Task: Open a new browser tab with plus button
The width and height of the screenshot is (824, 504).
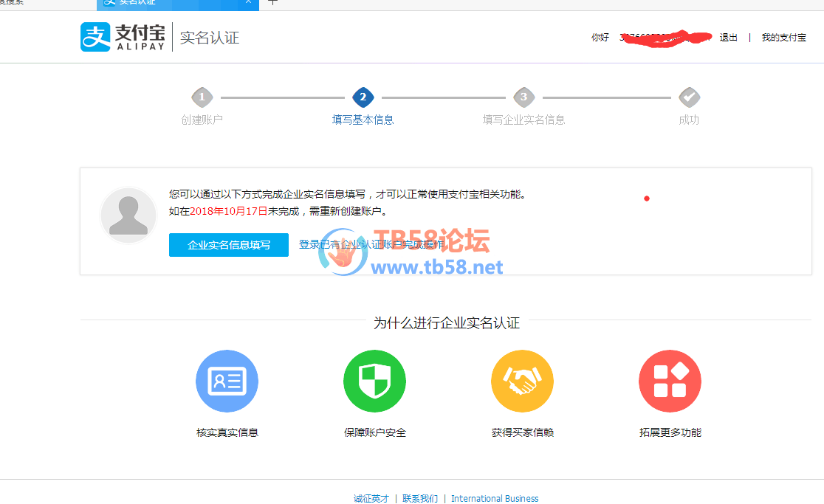Action: 272,3
